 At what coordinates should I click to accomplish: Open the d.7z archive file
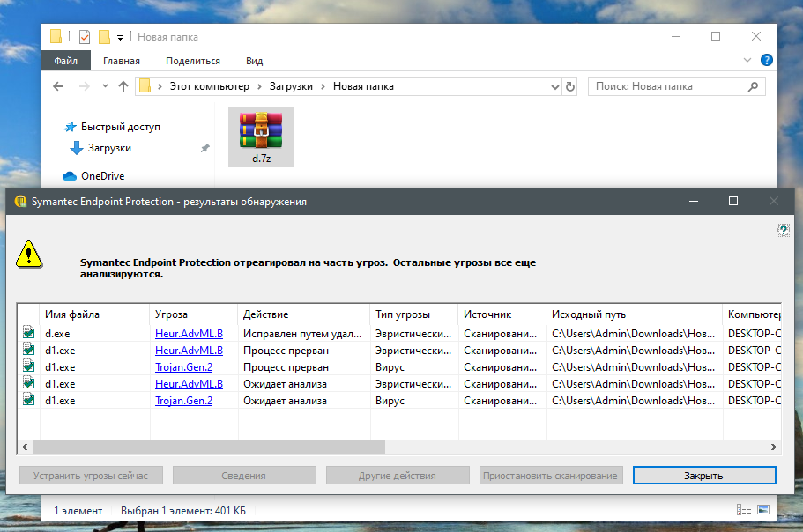261,137
